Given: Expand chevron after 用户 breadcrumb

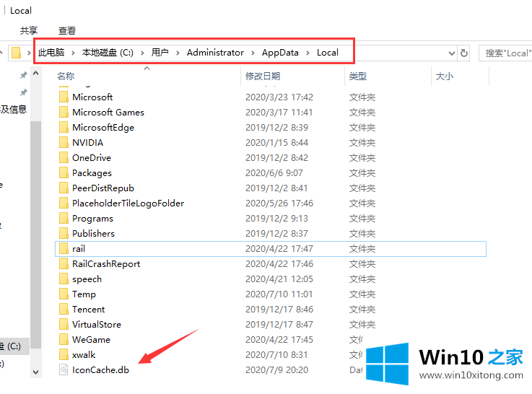Looking at the screenshot, I should [x=178, y=53].
